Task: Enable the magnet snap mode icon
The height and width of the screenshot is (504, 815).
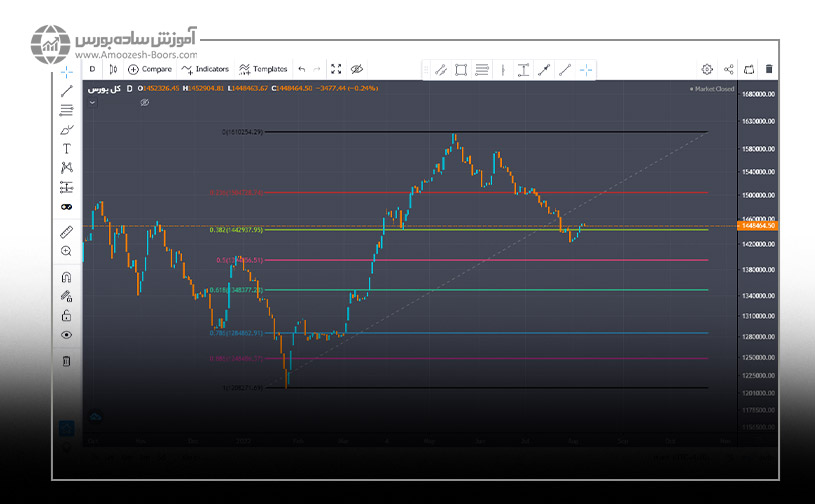Action: [x=66, y=277]
